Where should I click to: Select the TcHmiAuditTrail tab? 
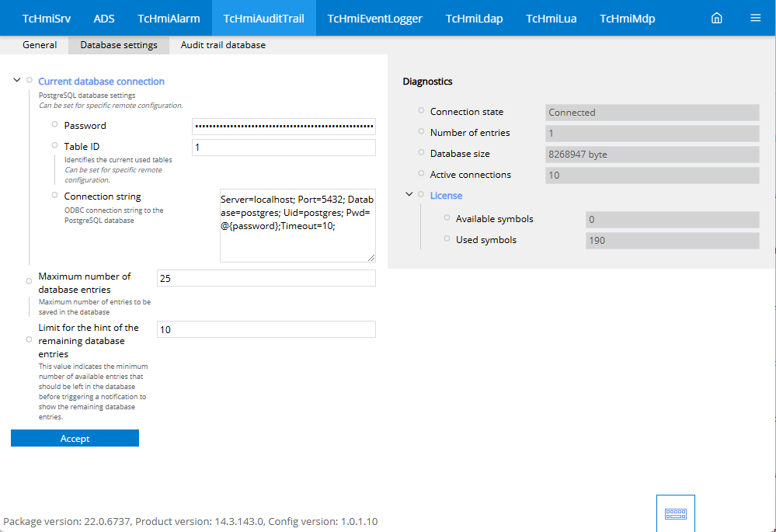pyautogui.click(x=264, y=19)
